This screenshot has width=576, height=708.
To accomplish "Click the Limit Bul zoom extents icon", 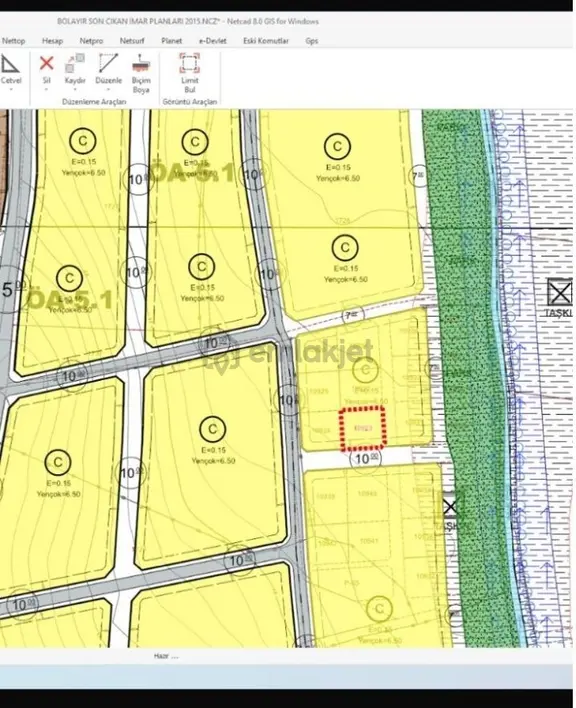I will (x=190, y=74).
